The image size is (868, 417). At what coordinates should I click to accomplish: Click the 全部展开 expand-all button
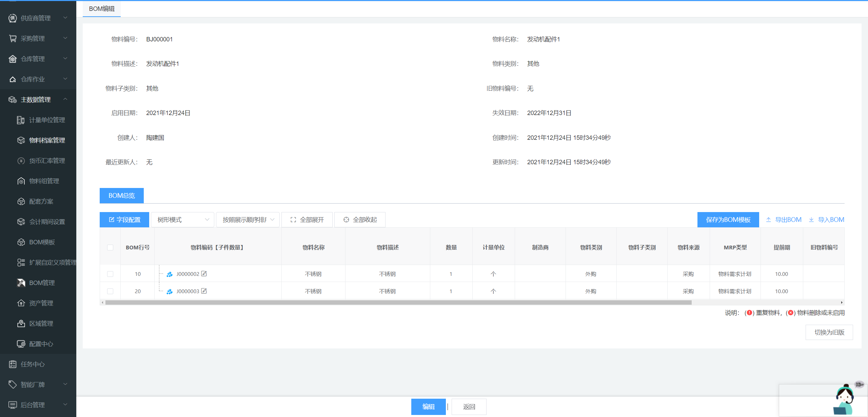[x=307, y=220]
